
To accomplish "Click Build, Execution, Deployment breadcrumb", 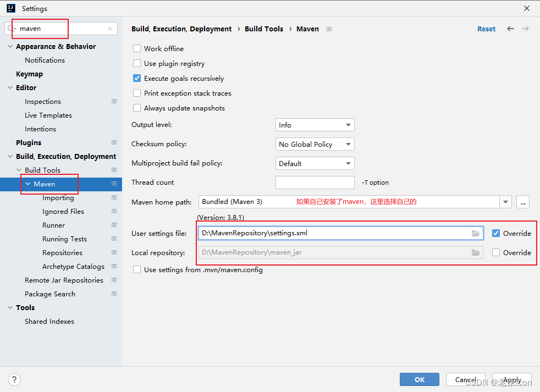I will click(x=181, y=29).
